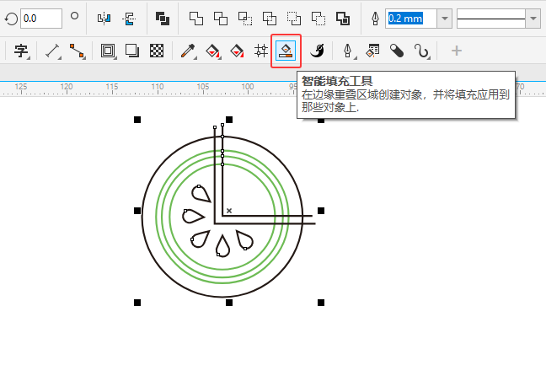Select the Eraser tool
This screenshot has height=392, width=546.
(x=397, y=51)
